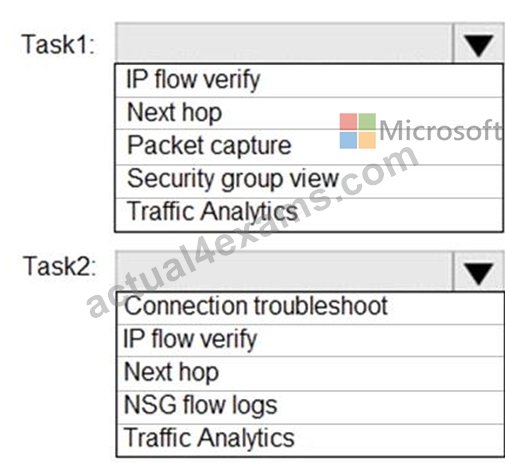The height and width of the screenshot is (463, 505).
Task: Pick Next hop in Task2 list
Action: (311, 373)
